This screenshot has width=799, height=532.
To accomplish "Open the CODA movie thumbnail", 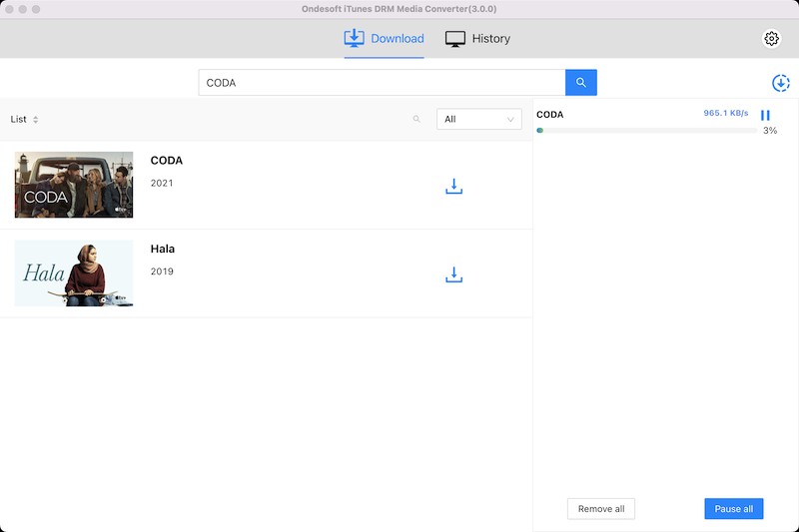I will pos(74,185).
